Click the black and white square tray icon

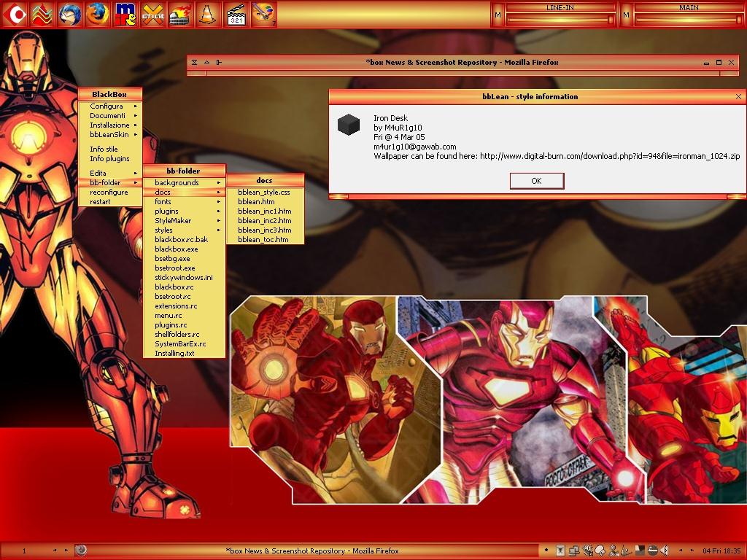click(640, 551)
